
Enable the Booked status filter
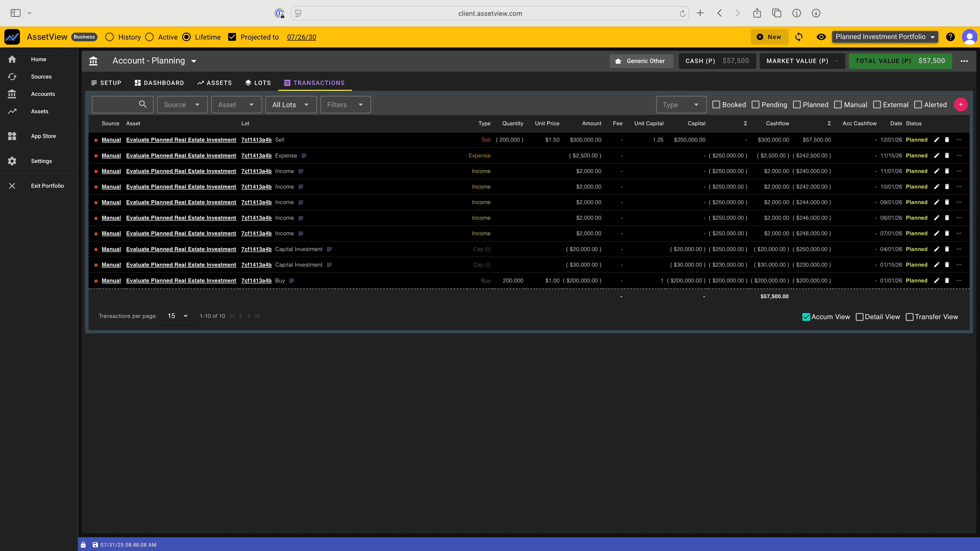[717, 104]
